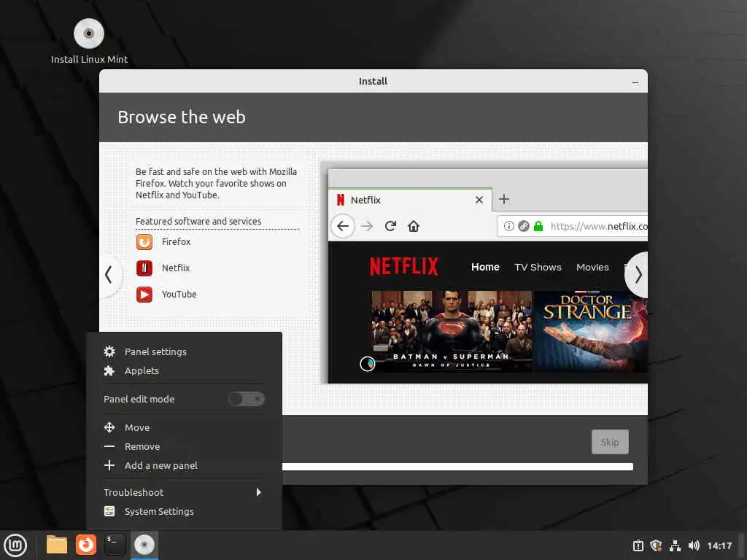Viewport: 747px width, 560px height.
Task: Open the network connection tray icon
Action: pyautogui.click(x=675, y=545)
